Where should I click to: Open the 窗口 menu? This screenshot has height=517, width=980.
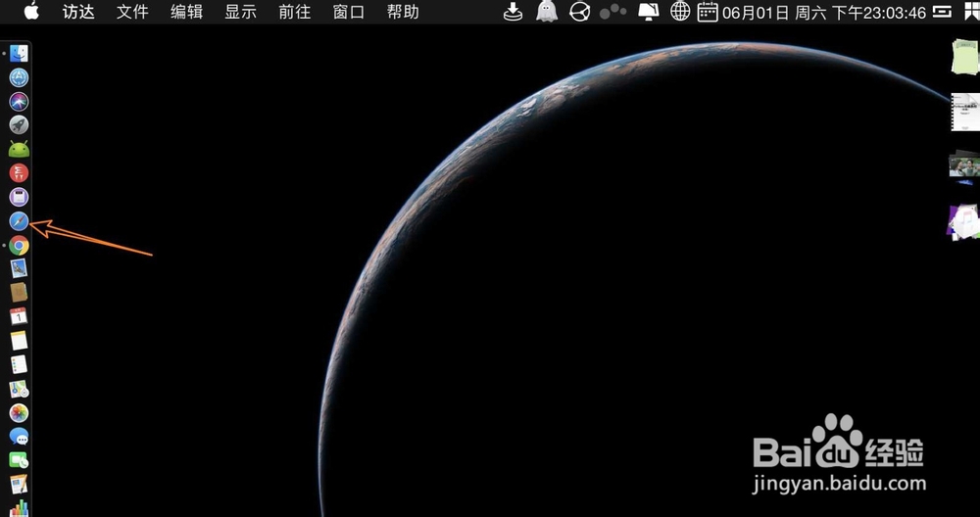tap(349, 12)
